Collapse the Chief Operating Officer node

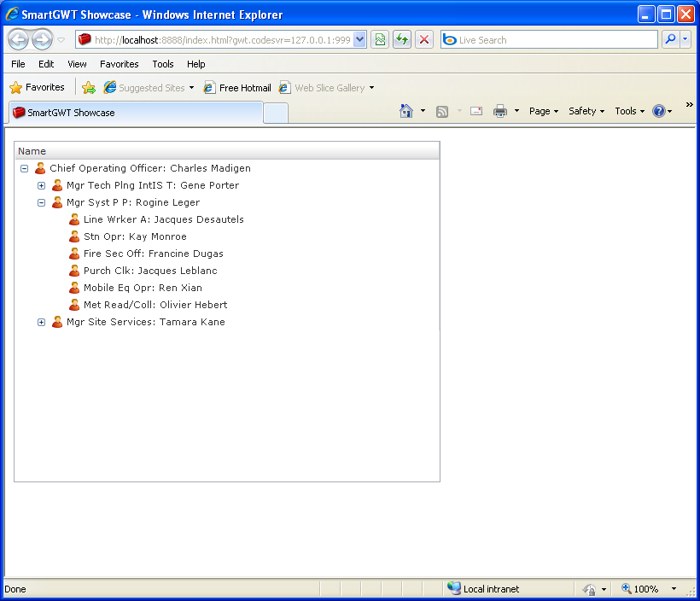click(25, 168)
